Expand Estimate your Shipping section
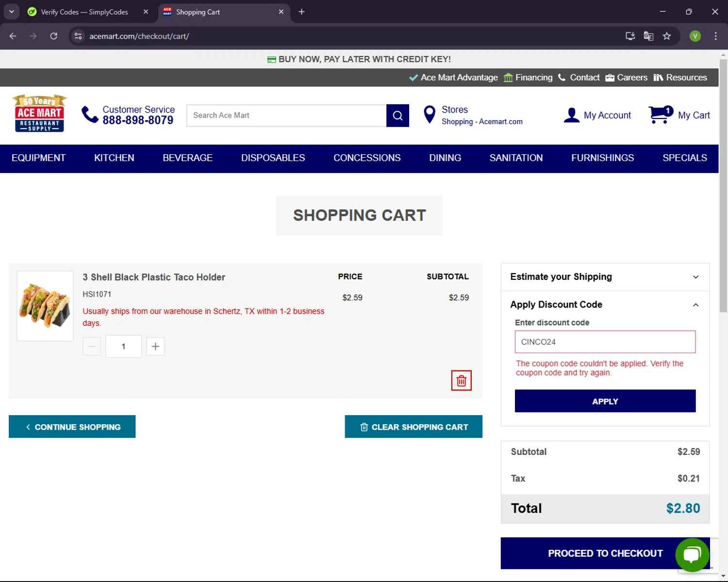The width and height of the screenshot is (728, 582). point(605,277)
